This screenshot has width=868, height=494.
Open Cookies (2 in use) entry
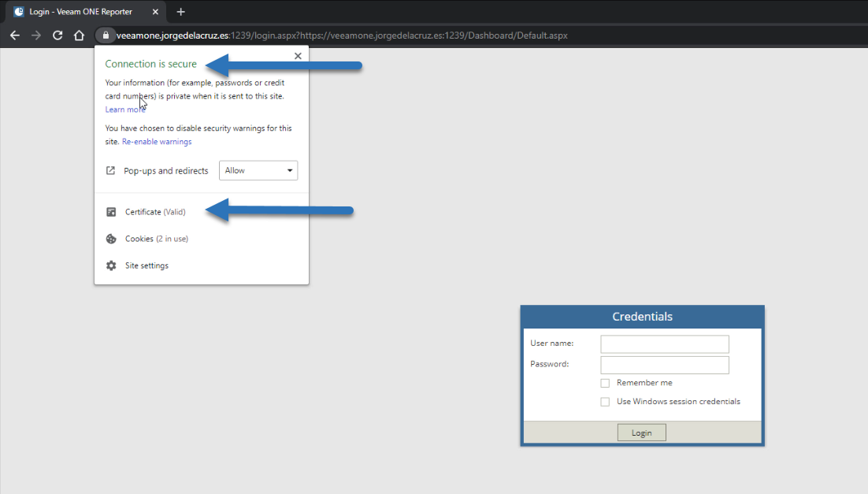pyautogui.click(x=157, y=239)
